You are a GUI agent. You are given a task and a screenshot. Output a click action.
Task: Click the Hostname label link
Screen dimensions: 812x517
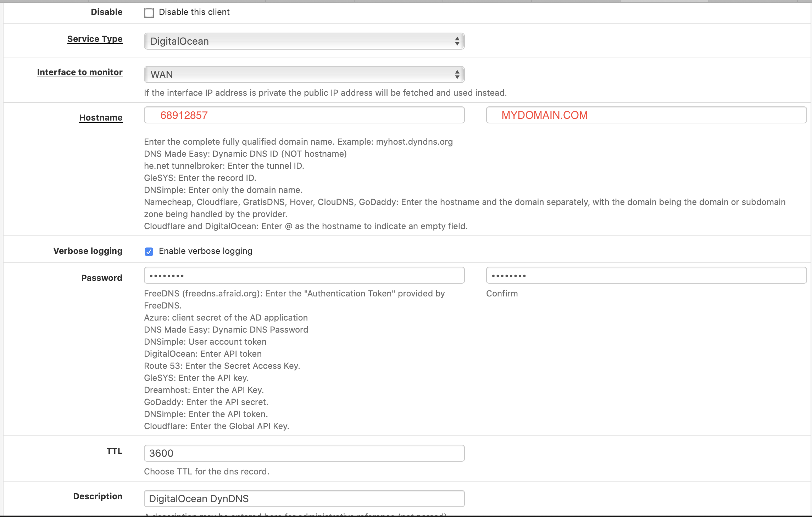[101, 117]
